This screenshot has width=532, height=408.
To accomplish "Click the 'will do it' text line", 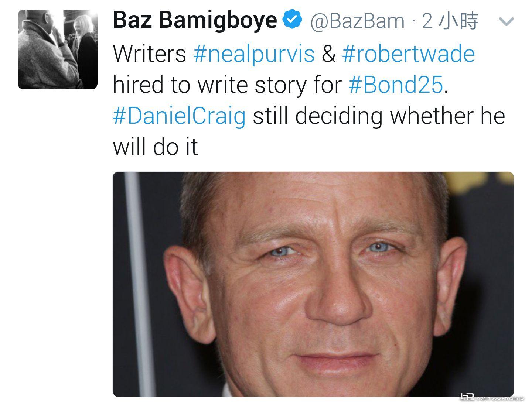I will click(x=156, y=147).
